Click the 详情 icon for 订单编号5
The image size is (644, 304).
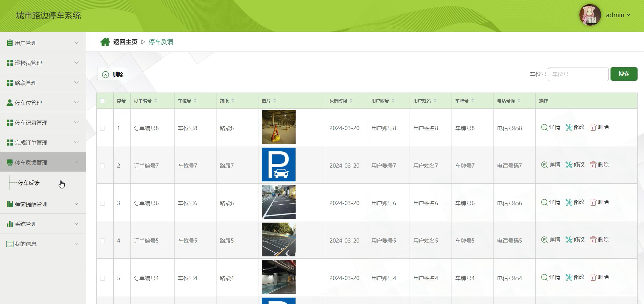click(x=544, y=240)
